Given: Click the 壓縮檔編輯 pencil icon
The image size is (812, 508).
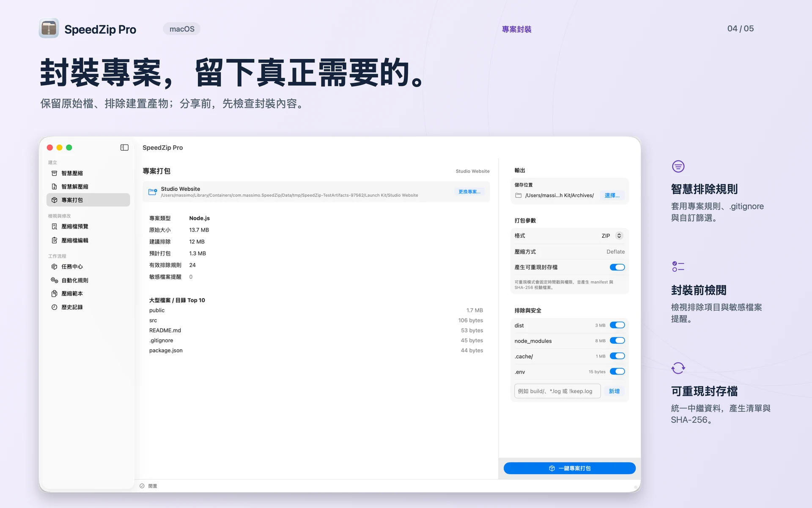Looking at the screenshot, I should [54, 240].
